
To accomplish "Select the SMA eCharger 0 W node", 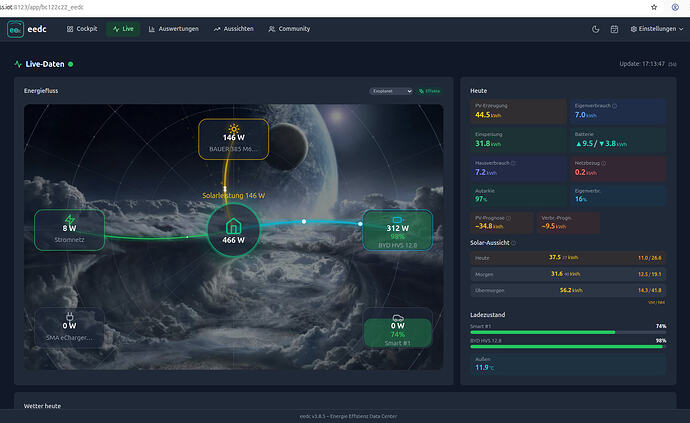I will [x=70, y=328].
